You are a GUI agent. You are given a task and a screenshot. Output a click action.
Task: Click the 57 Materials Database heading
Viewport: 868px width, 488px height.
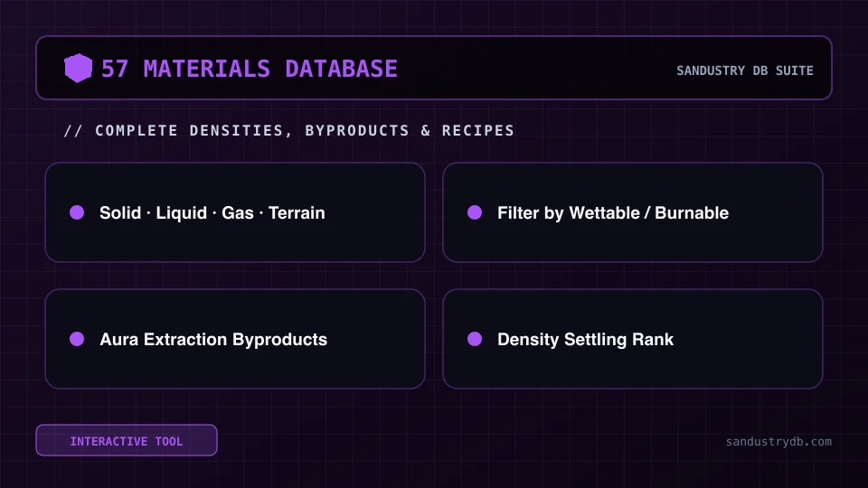[x=250, y=70]
